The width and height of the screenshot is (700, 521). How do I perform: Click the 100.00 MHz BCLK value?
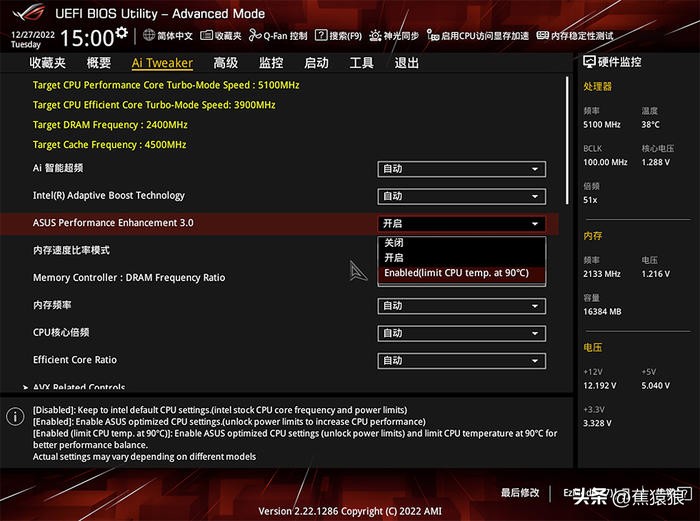[x=605, y=163]
